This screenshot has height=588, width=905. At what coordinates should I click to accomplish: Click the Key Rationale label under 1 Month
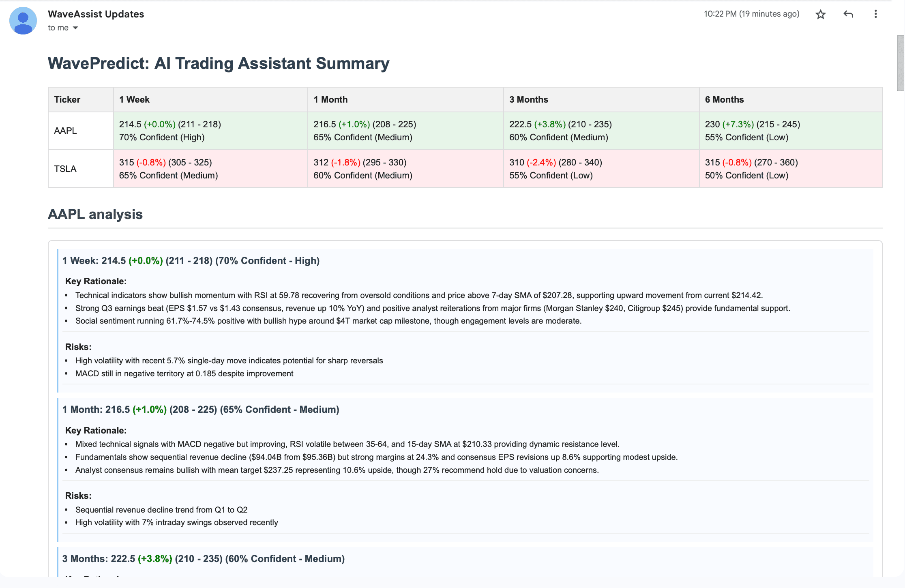96,431
